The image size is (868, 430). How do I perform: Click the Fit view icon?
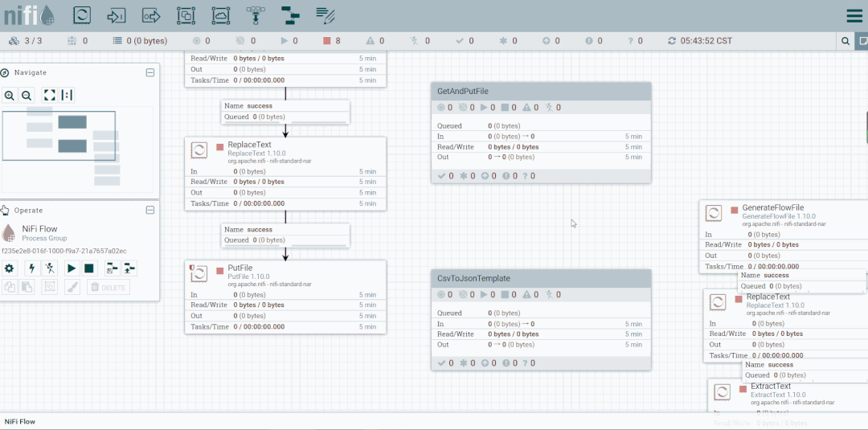(50, 96)
